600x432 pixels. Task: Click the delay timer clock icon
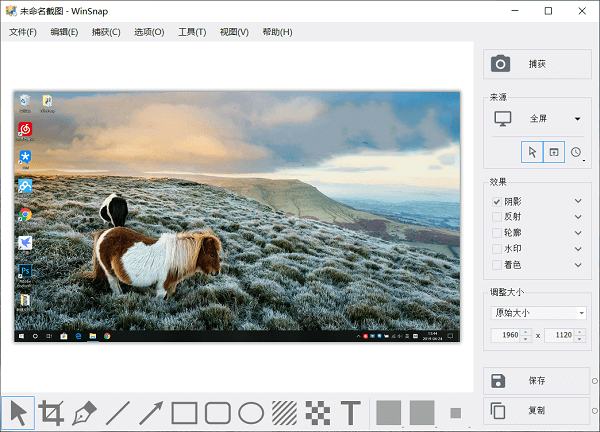[x=576, y=152]
